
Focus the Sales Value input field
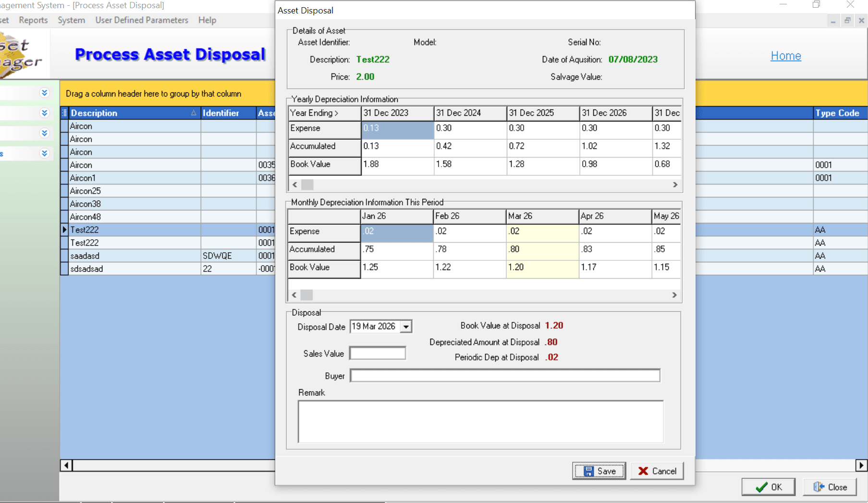(x=378, y=353)
